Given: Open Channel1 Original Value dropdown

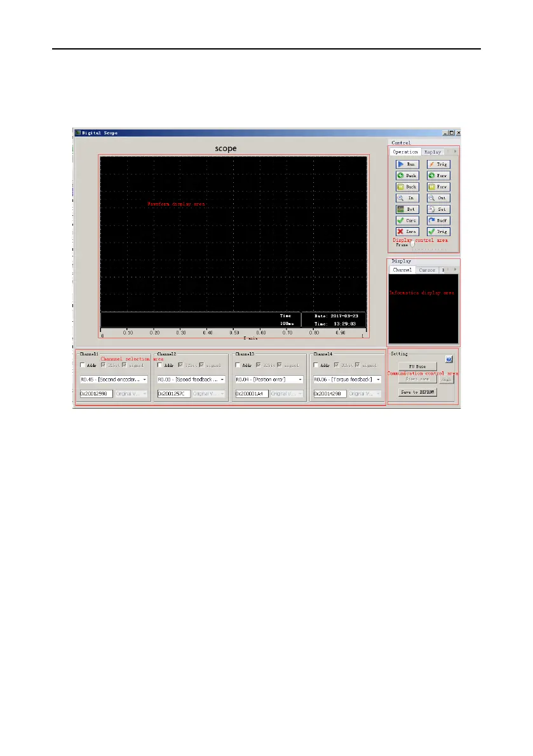Looking at the screenshot, I should coord(132,394).
